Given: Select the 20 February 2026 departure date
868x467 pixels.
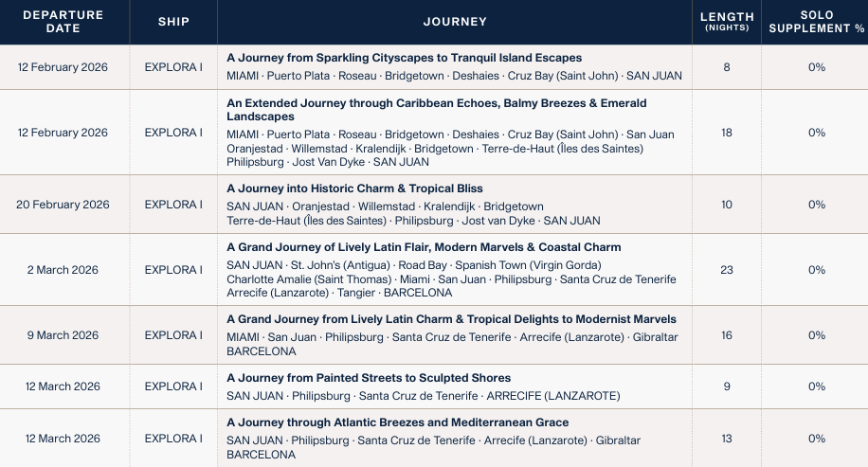Looking at the screenshot, I should click(63, 205).
